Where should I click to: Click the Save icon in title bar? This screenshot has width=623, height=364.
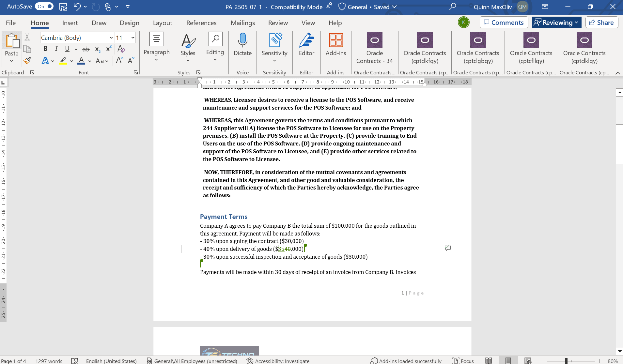point(63,7)
